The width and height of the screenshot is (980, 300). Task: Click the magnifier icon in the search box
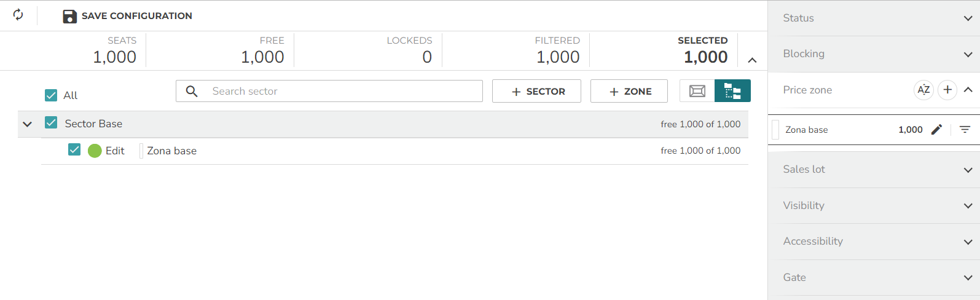click(x=192, y=91)
